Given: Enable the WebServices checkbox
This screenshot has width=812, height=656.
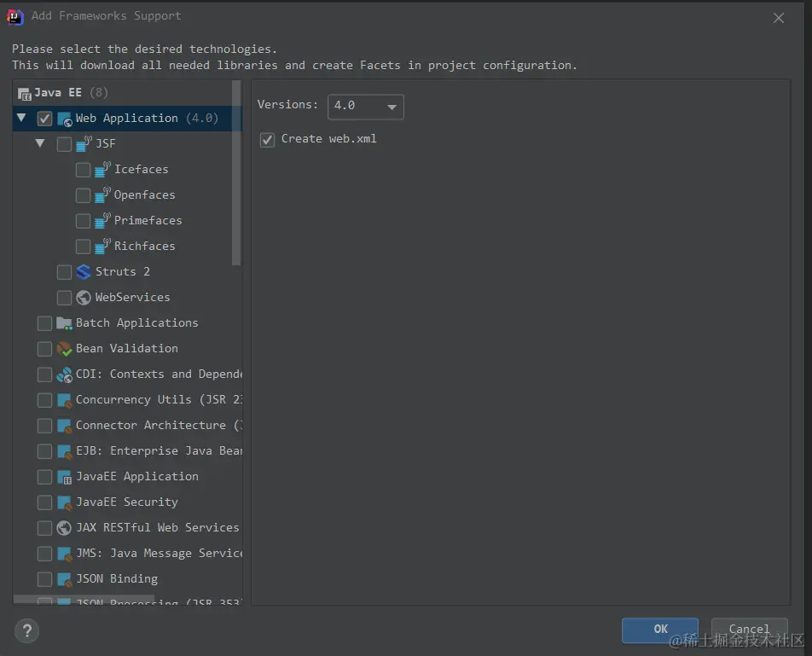Looking at the screenshot, I should coord(64,298).
